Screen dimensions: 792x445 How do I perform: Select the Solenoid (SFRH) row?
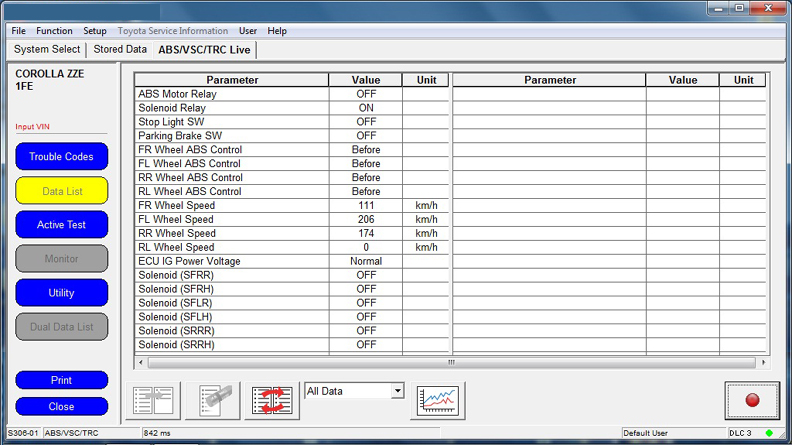292,289
